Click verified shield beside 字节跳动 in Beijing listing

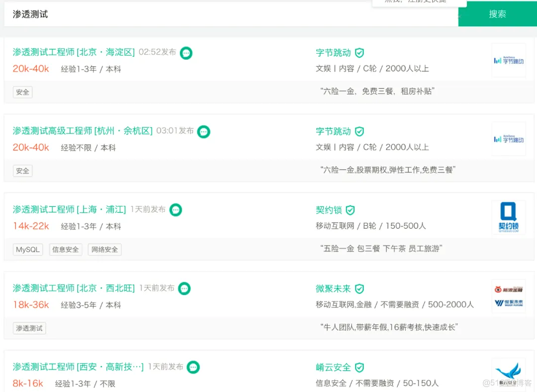[359, 53]
